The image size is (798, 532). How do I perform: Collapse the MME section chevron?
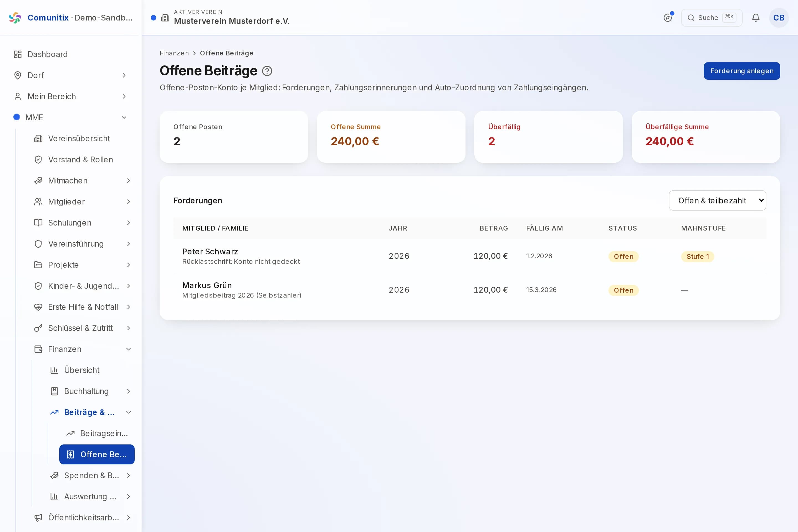[x=124, y=117]
